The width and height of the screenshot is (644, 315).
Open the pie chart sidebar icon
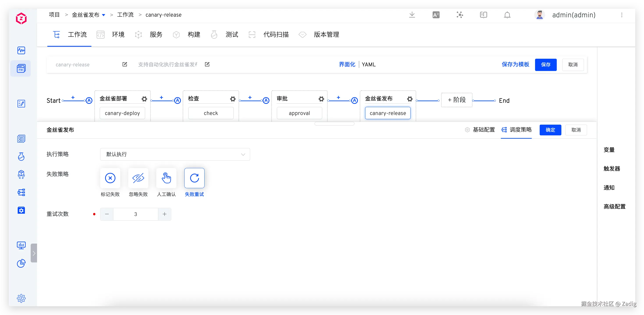(x=21, y=263)
